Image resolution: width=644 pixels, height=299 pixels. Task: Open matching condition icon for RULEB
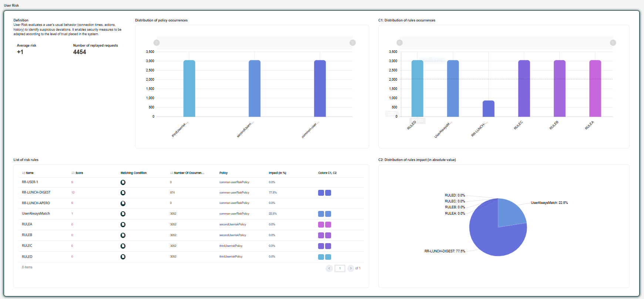coord(123,235)
